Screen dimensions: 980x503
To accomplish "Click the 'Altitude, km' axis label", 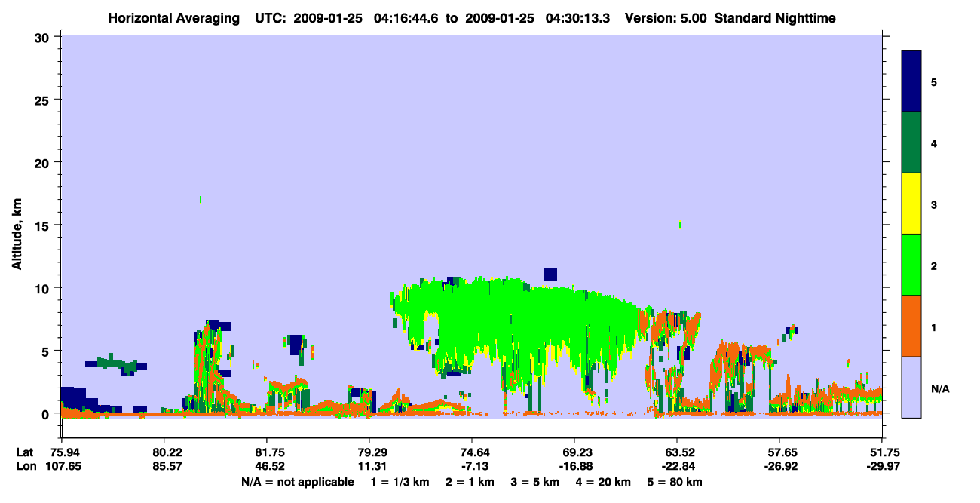I will [x=17, y=236].
